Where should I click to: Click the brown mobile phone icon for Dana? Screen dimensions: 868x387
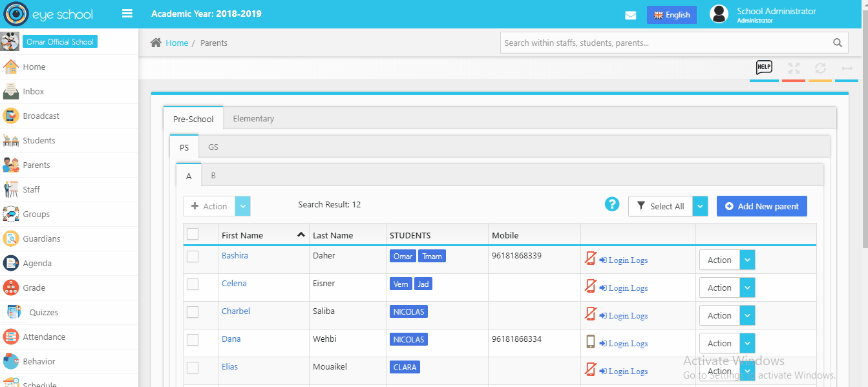tap(590, 342)
